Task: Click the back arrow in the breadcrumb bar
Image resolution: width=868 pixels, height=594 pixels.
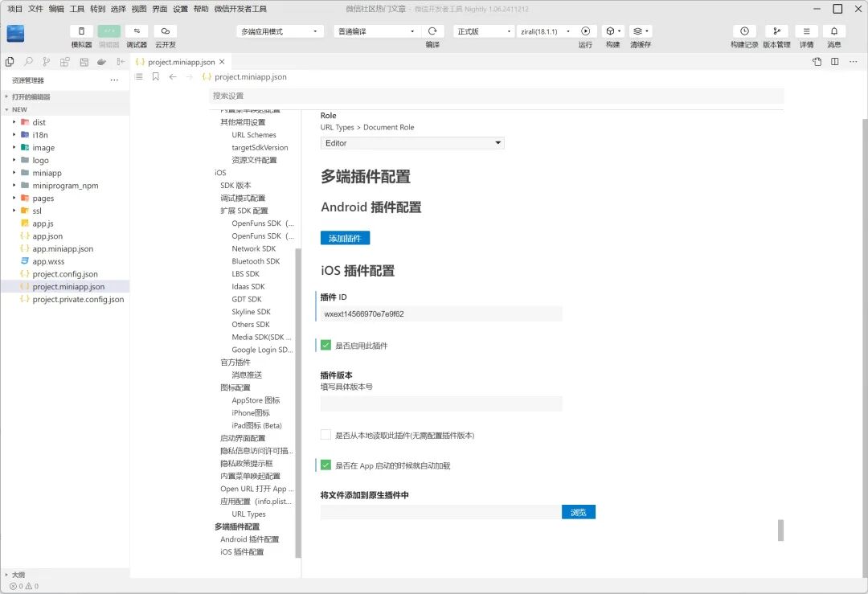Action: (x=173, y=77)
